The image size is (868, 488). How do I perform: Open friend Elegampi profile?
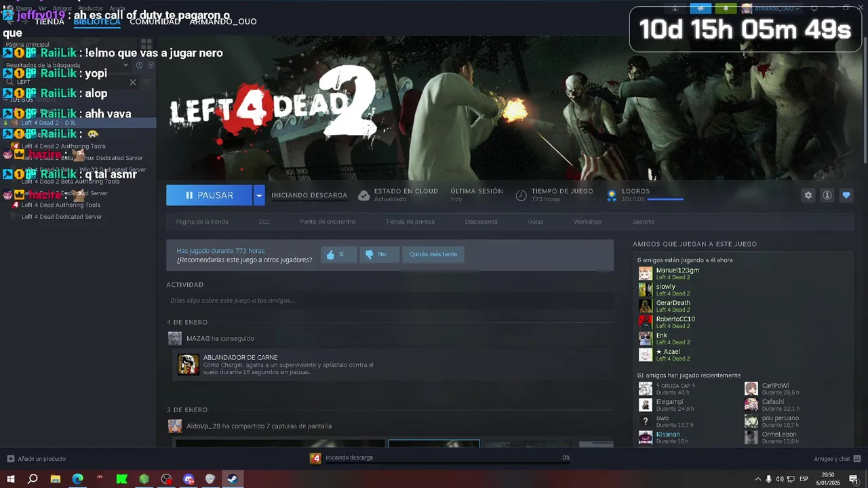click(x=670, y=402)
